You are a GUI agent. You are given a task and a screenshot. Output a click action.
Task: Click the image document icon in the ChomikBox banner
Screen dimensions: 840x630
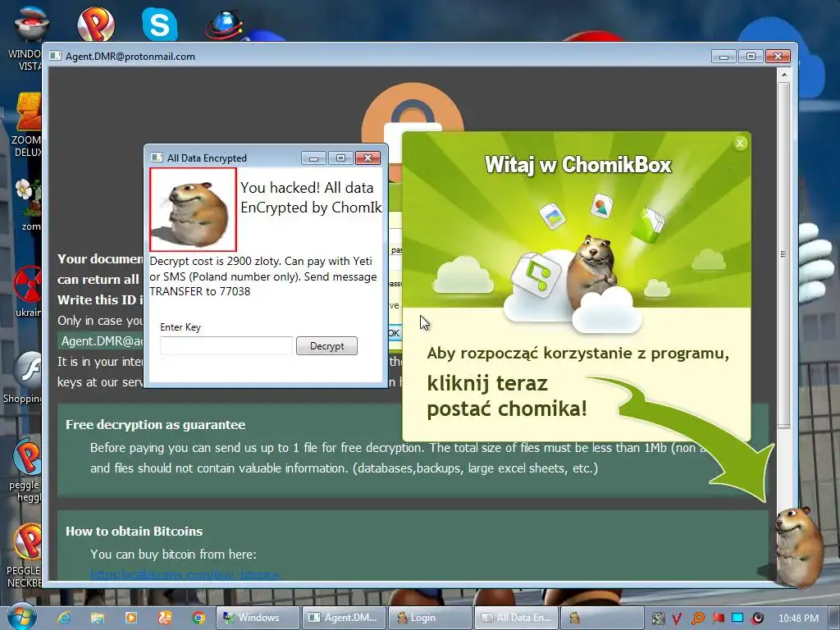pos(601,206)
